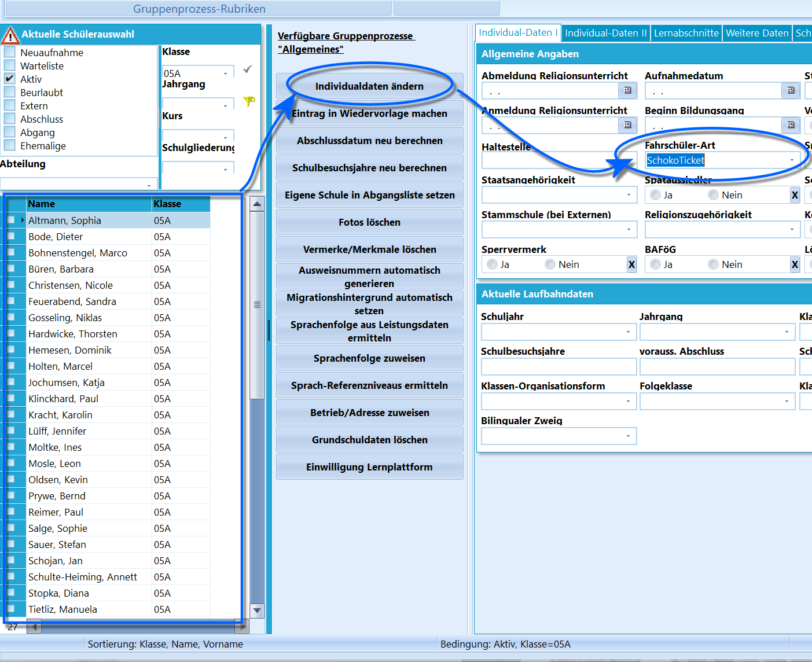Viewport: 812px width, 662px height.
Task: Click Eintrag in Wiedervorlage machen
Action: click(369, 113)
